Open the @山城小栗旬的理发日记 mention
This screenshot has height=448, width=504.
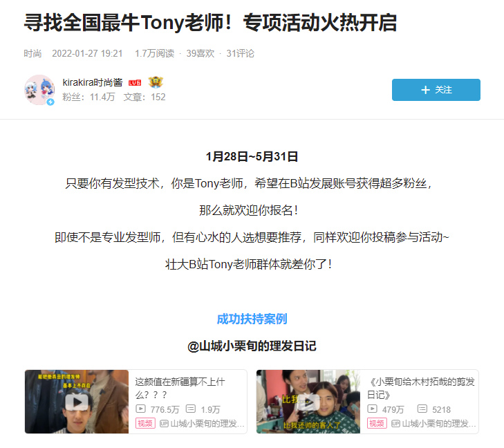252,346
